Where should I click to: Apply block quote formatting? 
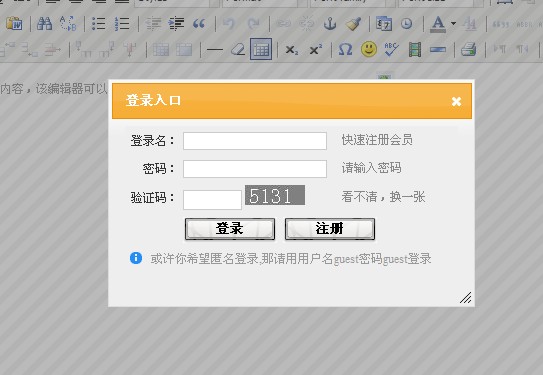pos(199,24)
